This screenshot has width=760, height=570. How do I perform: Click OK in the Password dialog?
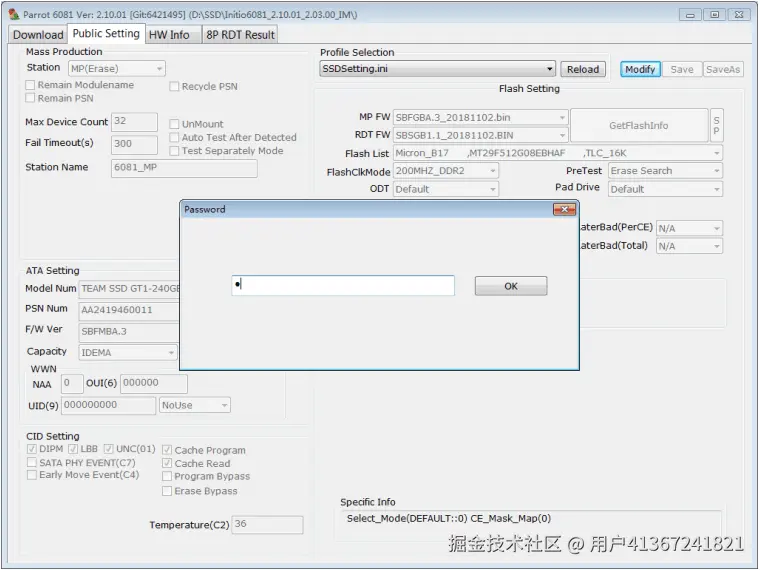pos(511,286)
